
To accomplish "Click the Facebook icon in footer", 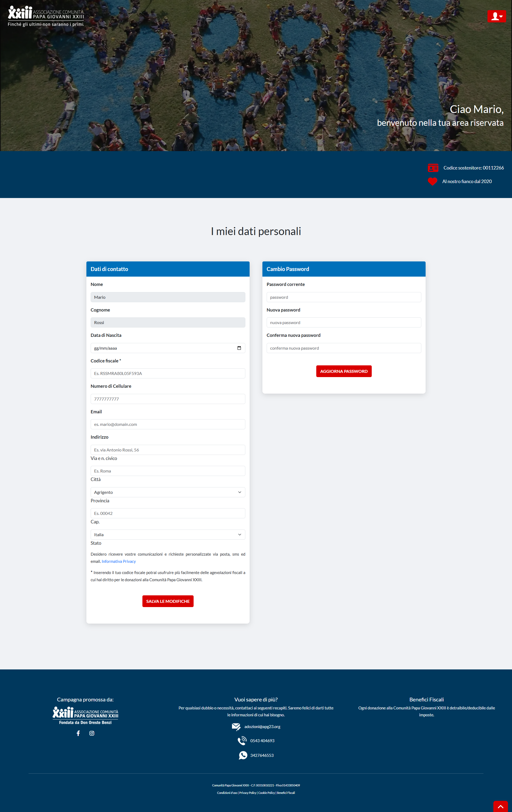I will (78, 733).
